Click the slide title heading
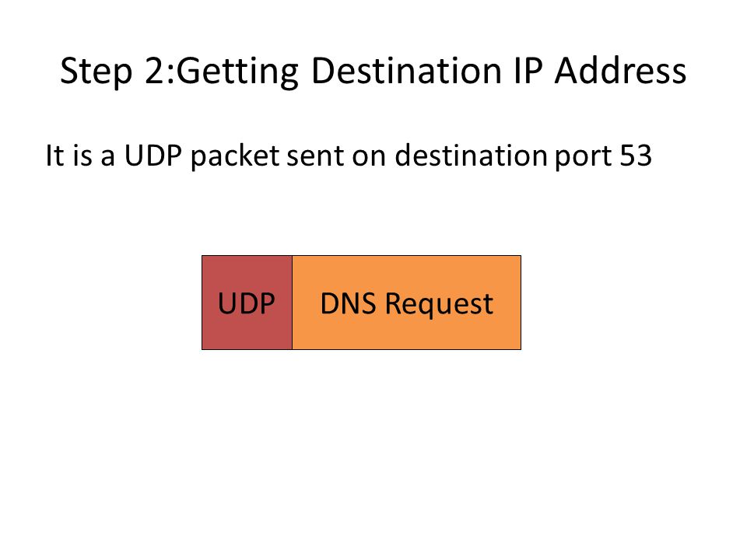This screenshot has height=560, width=747. pos(373,71)
